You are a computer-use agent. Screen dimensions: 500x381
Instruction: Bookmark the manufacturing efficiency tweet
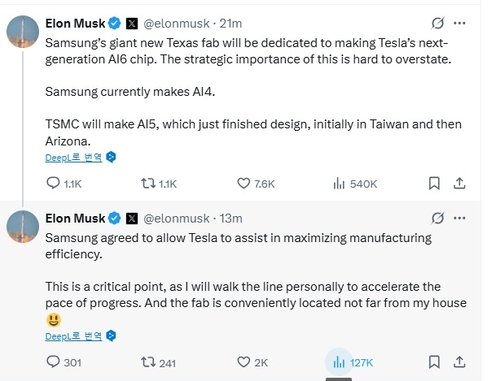(434, 362)
